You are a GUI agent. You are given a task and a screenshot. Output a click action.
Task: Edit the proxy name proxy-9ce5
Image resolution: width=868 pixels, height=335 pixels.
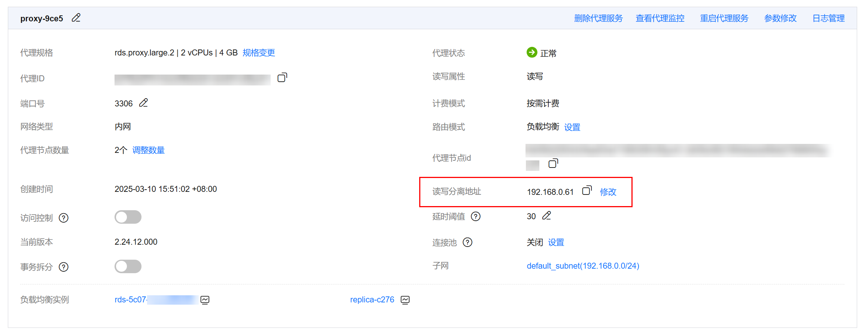point(76,18)
